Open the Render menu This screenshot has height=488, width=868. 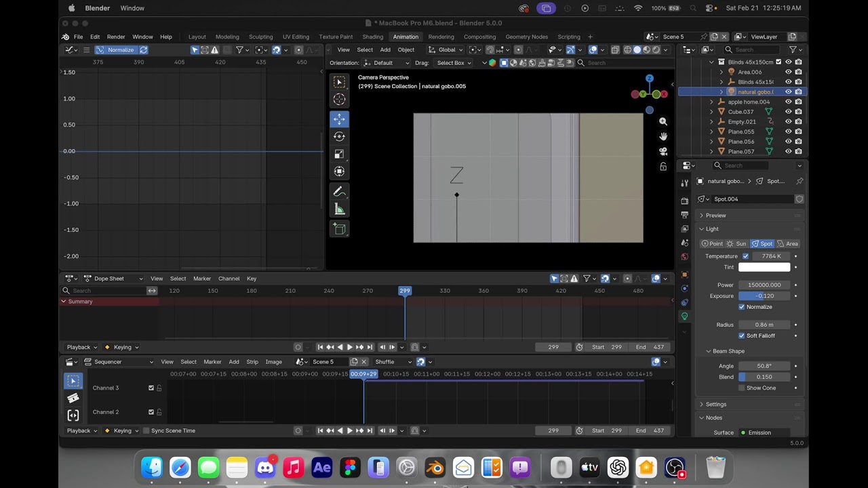click(115, 37)
